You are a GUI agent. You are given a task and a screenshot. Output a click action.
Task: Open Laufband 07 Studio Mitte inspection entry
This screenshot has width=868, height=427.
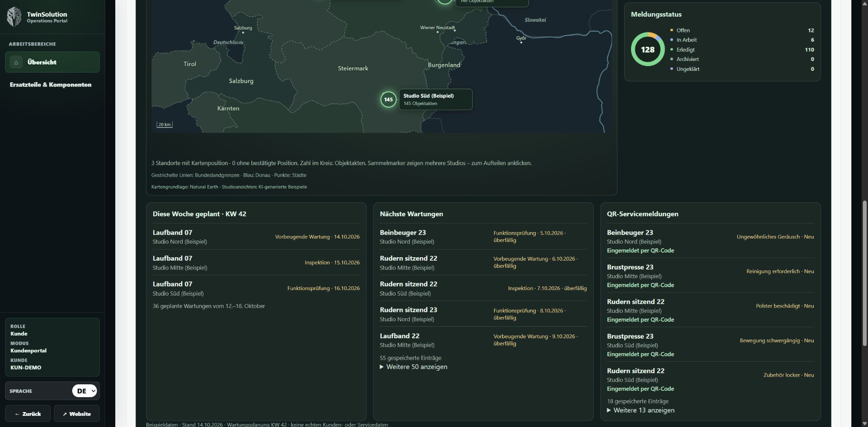point(256,263)
